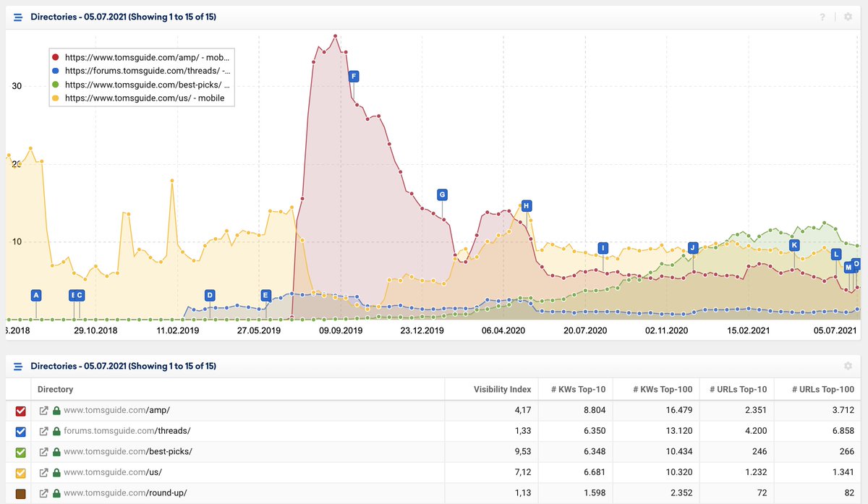Click event pin G on the chart
This screenshot has height=504, width=868.
click(442, 194)
